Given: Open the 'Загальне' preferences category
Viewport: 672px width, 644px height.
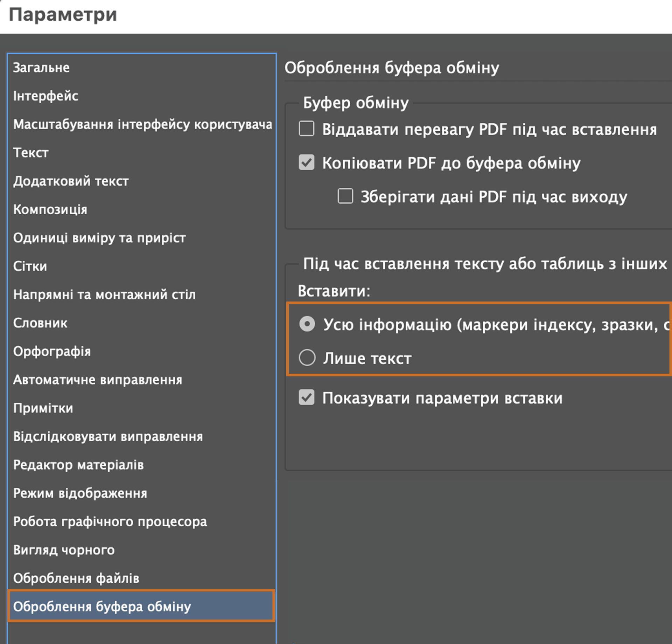Looking at the screenshot, I should pos(41,68).
